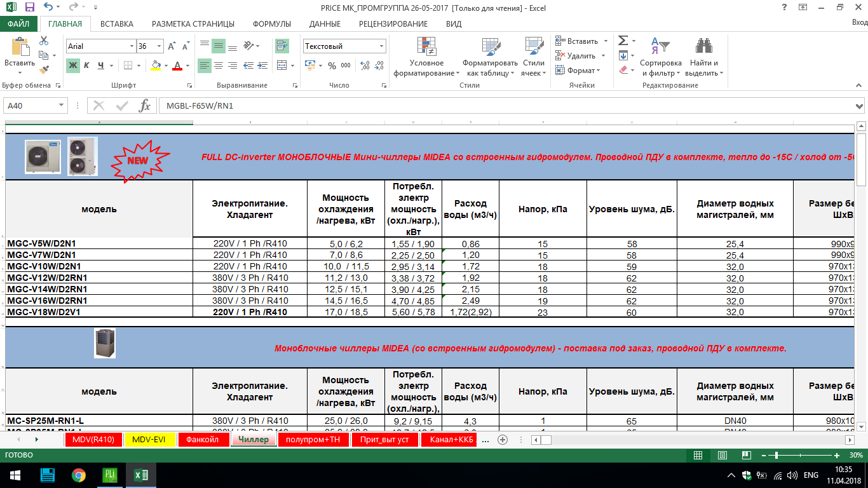Image resolution: width=868 pixels, height=488 pixels.
Task: Open Merge and Center dropdown arrow
Action: click(294, 65)
